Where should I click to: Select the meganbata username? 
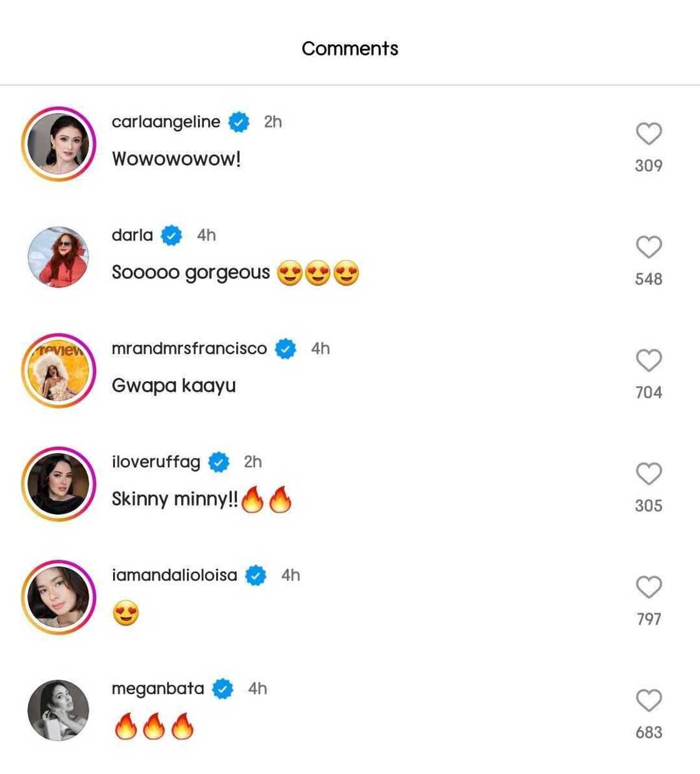(157, 688)
